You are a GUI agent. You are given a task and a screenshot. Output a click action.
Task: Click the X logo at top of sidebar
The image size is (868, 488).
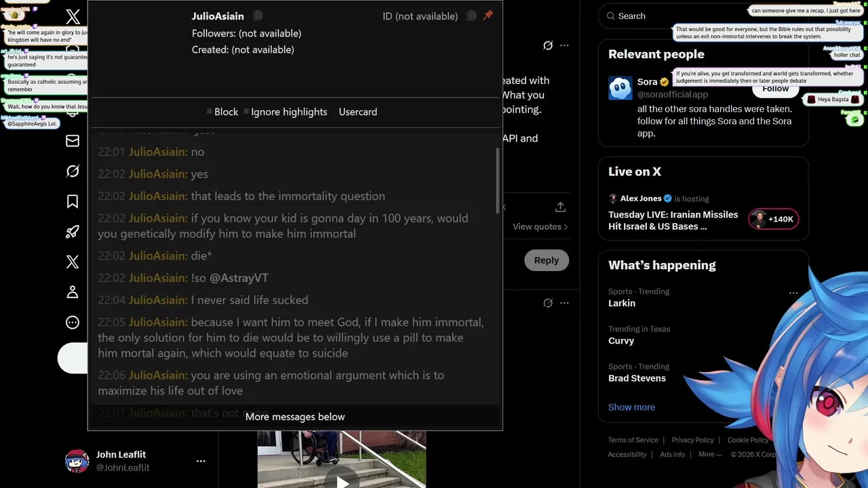tap(73, 18)
